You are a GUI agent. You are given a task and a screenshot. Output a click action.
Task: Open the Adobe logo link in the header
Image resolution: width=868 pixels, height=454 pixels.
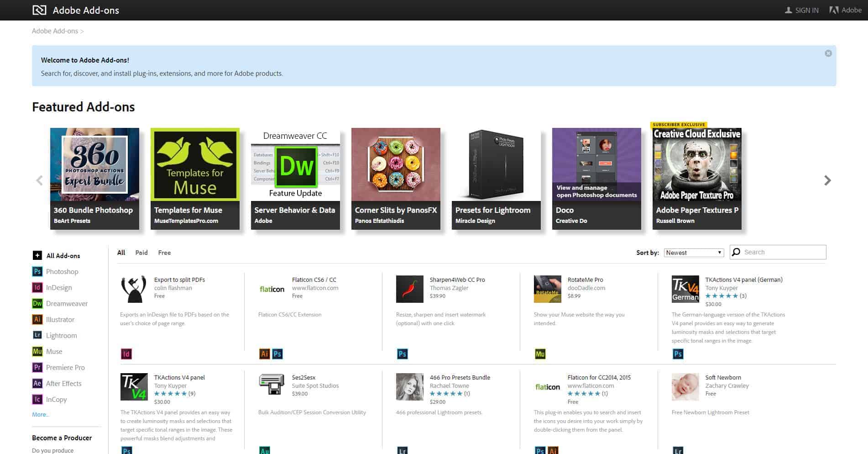coord(846,10)
